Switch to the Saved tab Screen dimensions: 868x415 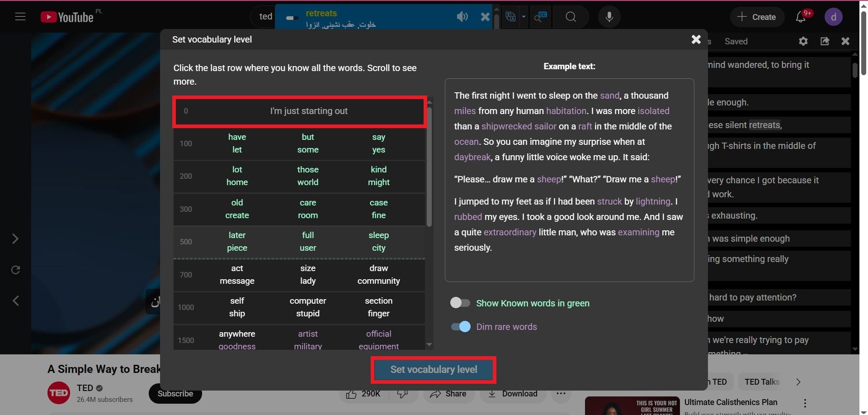(x=736, y=41)
